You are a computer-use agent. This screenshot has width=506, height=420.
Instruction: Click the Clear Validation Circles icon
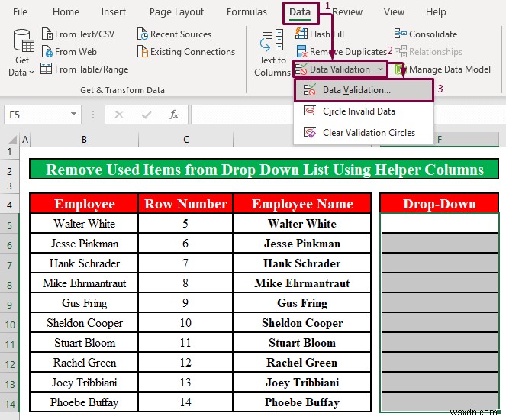point(309,132)
